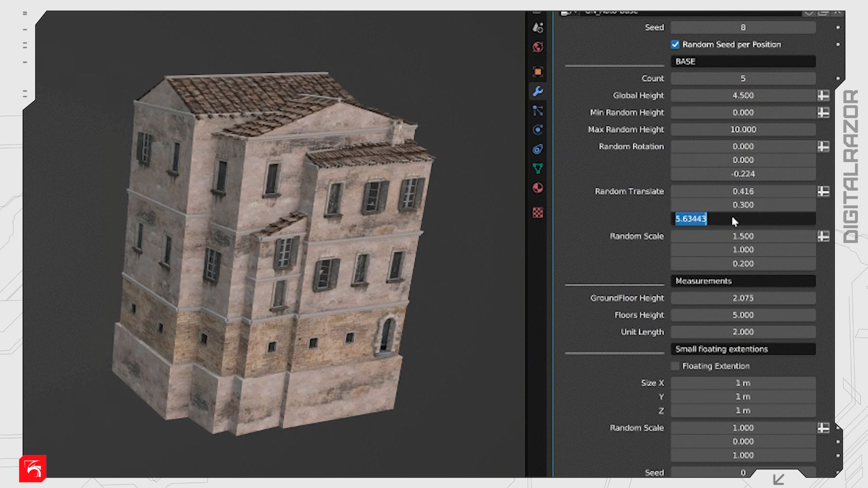
Task: Click Random Rotation second value 0.000
Action: 743,160
